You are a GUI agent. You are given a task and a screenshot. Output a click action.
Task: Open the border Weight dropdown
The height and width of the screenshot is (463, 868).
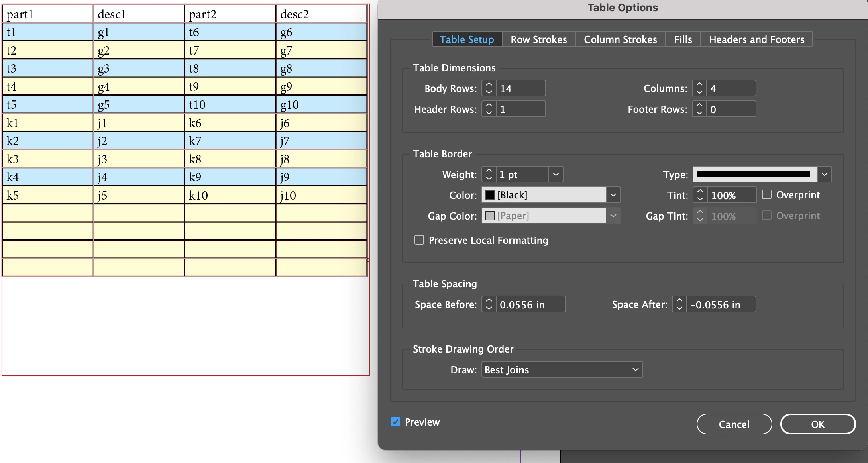tap(556, 175)
